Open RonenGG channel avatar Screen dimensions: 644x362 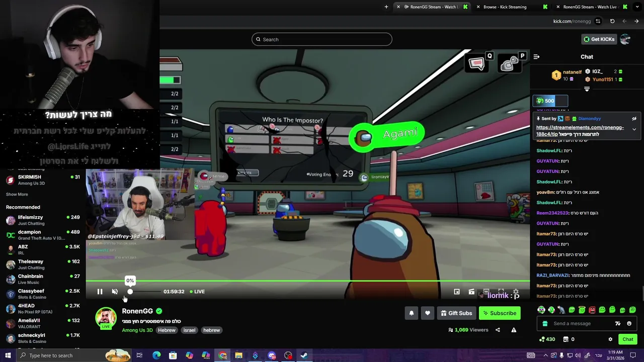coord(106,318)
